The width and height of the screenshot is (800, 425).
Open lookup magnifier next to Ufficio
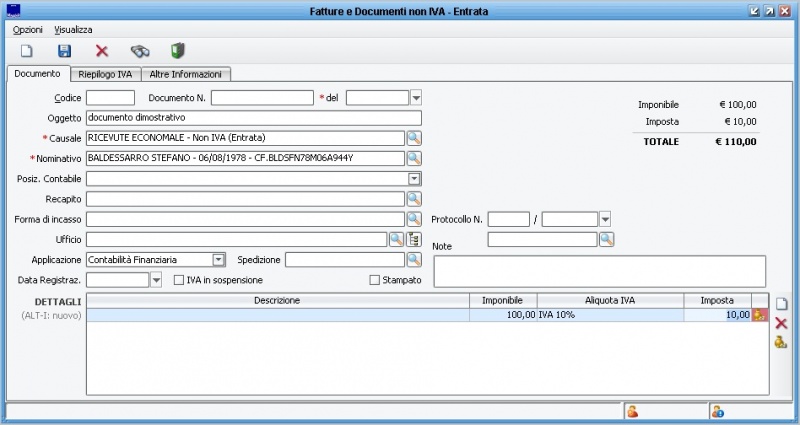[396, 239]
